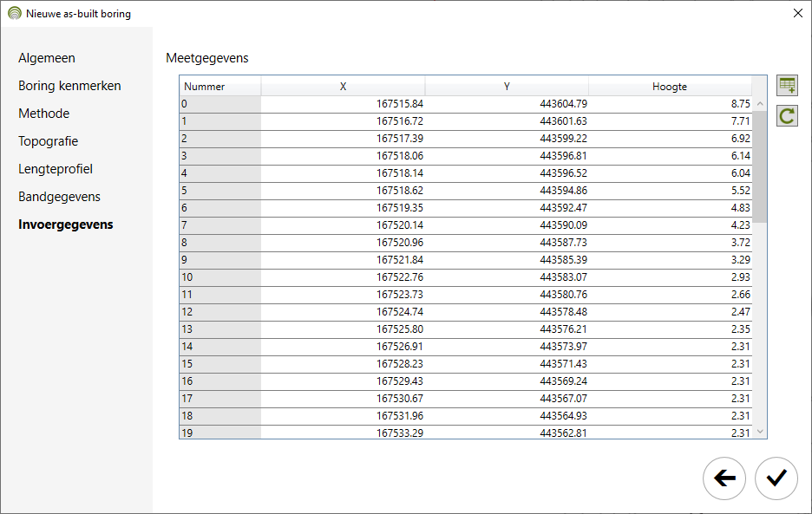Click the green refresh arrow icon

(787, 116)
